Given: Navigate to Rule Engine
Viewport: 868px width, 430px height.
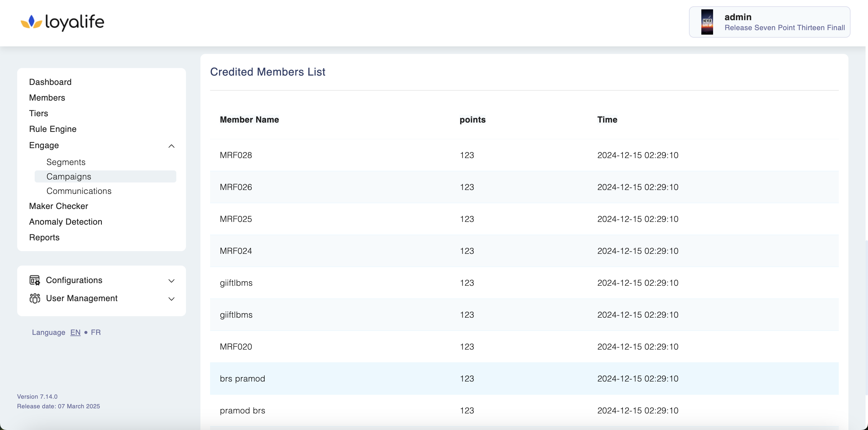Looking at the screenshot, I should point(52,129).
